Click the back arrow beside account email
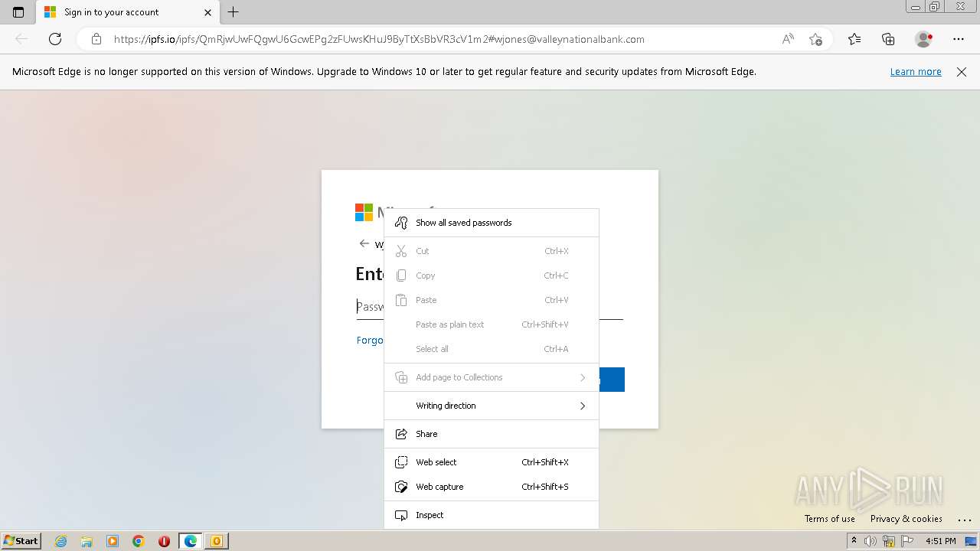Viewport: 980px width, 551px height. 364,243
